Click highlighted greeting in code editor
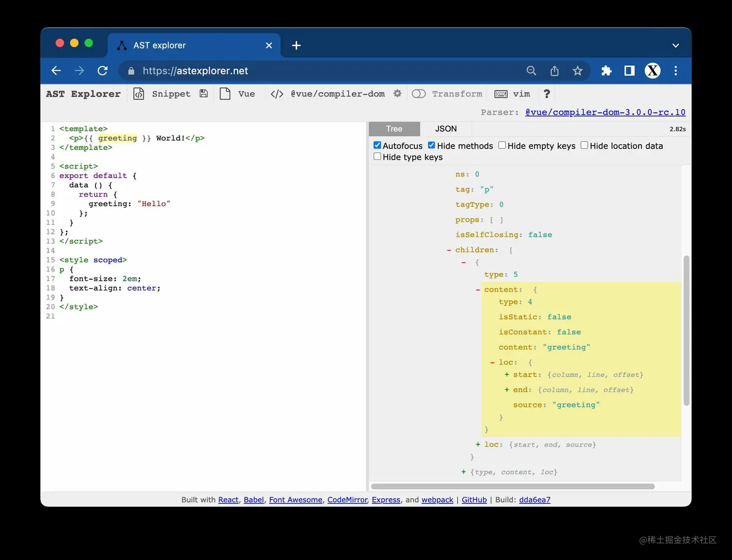This screenshot has width=732, height=560. point(118,138)
